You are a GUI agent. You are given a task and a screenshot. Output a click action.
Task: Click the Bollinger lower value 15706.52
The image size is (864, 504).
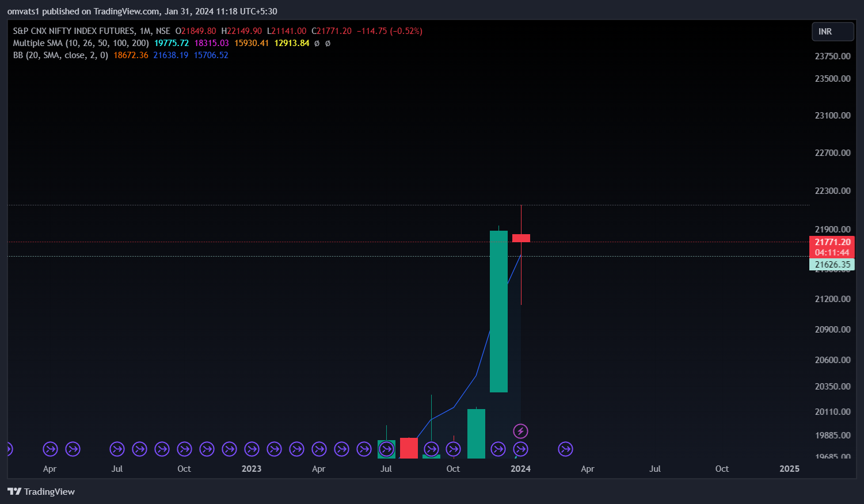pyautogui.click(x=211, y=55)
